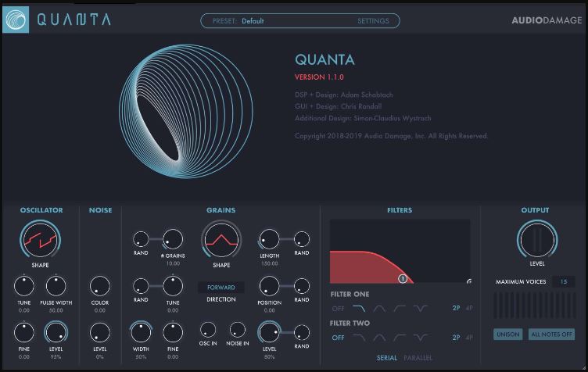
Task: Open the SETTINGS menu
Action: pyautogui.click(x=373, y=21)
